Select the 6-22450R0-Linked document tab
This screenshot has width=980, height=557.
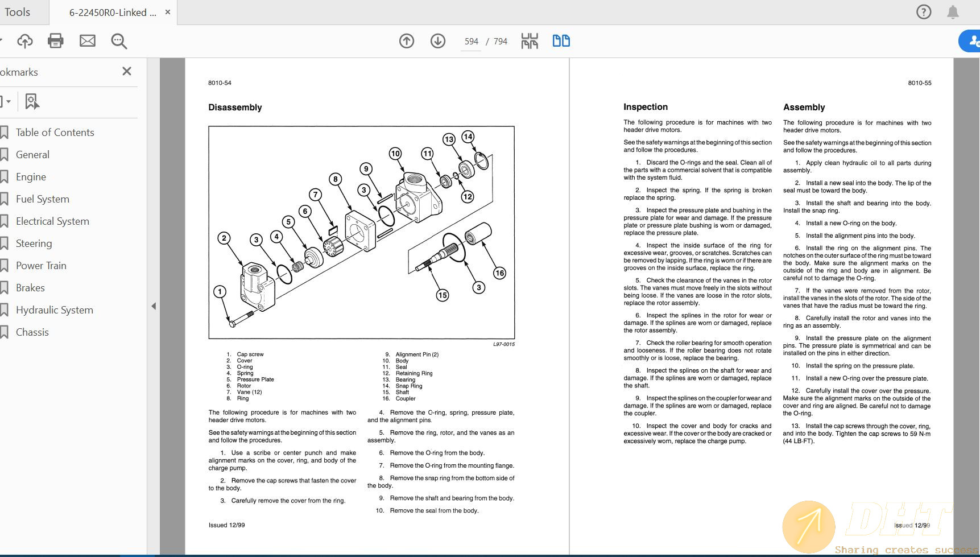pos(113,13)
